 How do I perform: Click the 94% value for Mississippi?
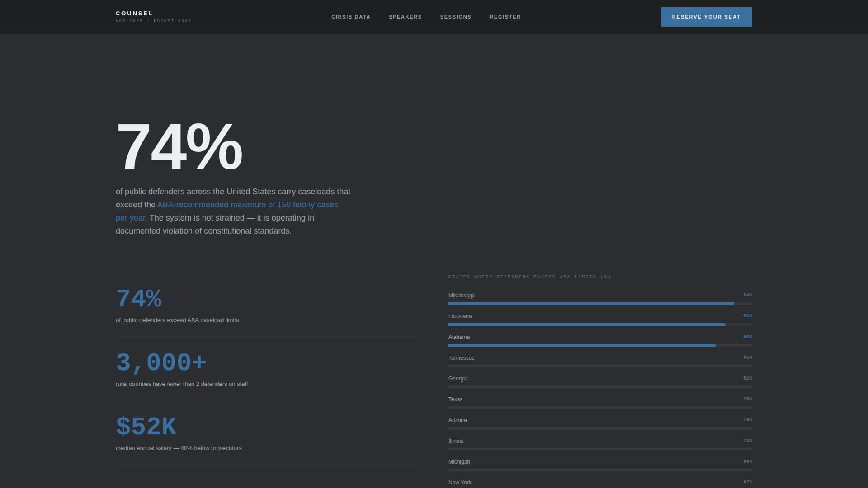pos(748,295)
